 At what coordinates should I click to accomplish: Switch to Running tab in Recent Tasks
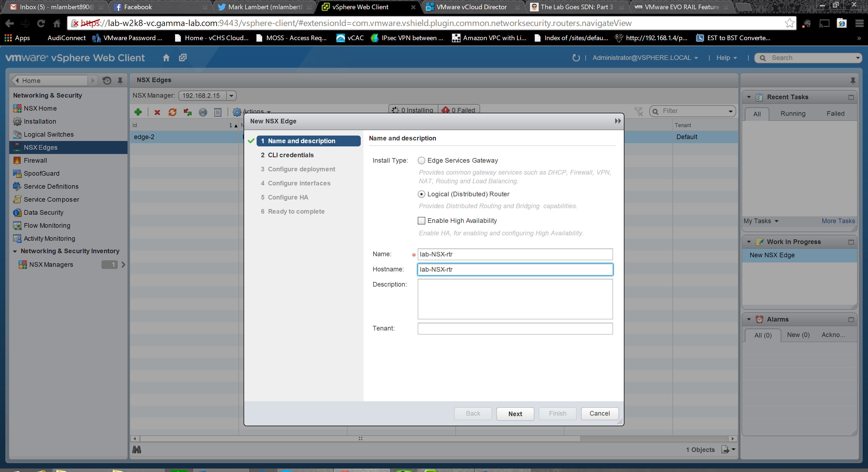tap(793, 113)
